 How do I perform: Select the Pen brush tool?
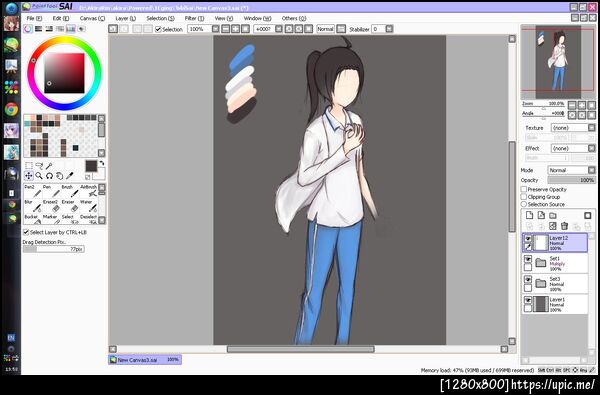(51, 191)
